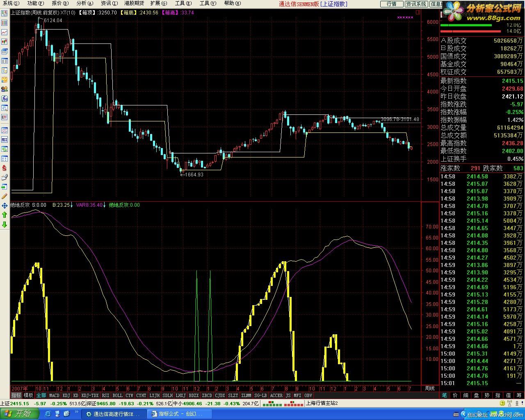Open the 帮助 menu
525x420 pixels.
pos(232,3)
